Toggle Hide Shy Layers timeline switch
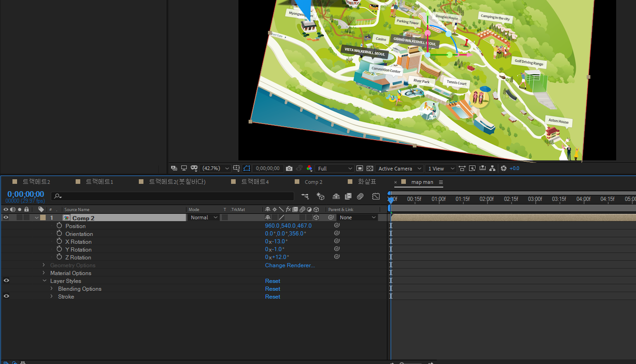636x364 pixels. (x=336, y=196)
